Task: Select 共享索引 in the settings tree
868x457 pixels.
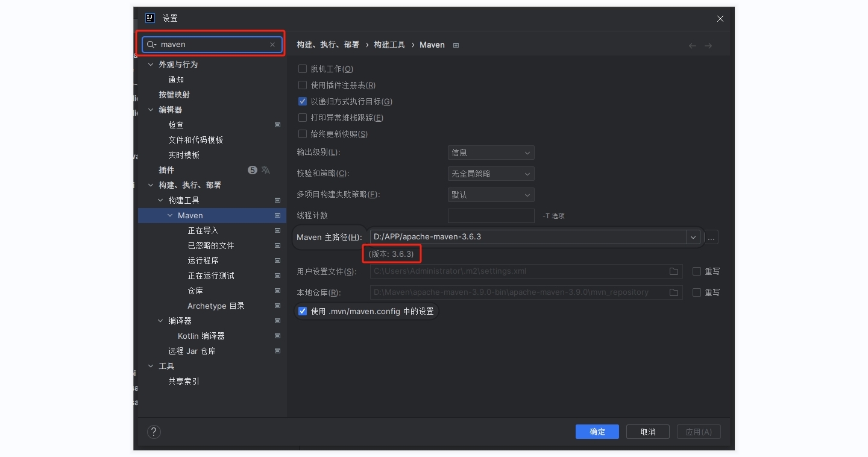Action: [x=184, y=381]
